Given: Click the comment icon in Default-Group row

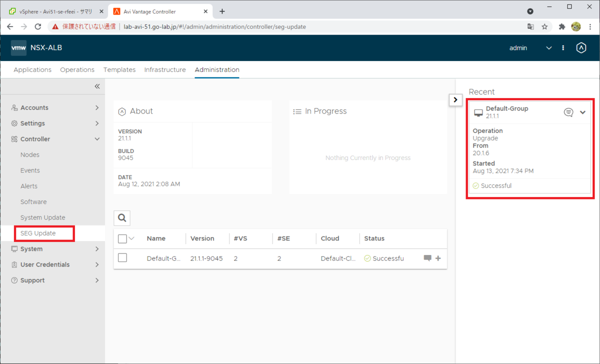Looking at the screenshot, I should tap(427, 258).
